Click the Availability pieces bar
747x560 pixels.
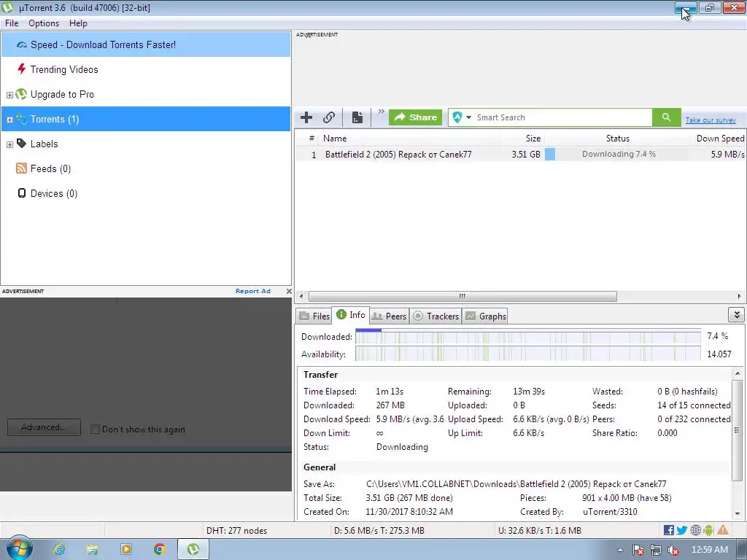tap(528, 354)
